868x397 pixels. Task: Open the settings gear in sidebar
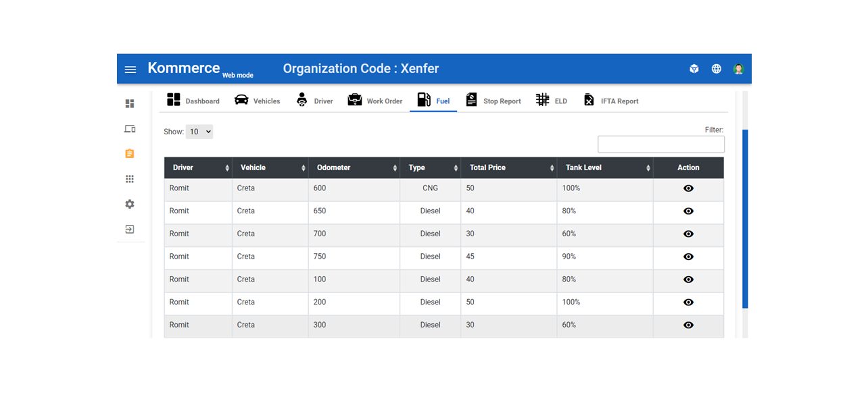[x=130, y=204]
